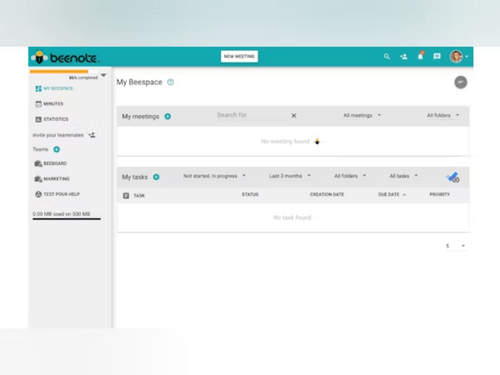
Task: Open the notifications bell icon
Action: coord(421,56)
